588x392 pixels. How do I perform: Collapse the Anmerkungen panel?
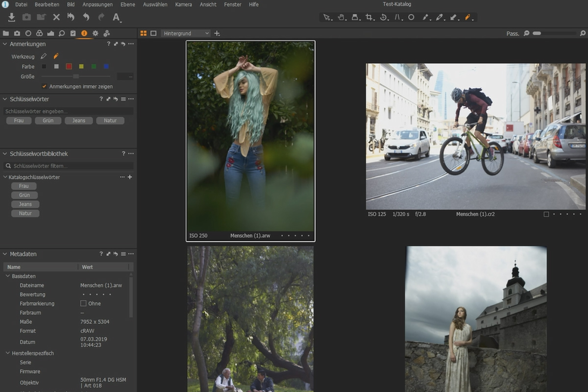(x=5, y=44)
